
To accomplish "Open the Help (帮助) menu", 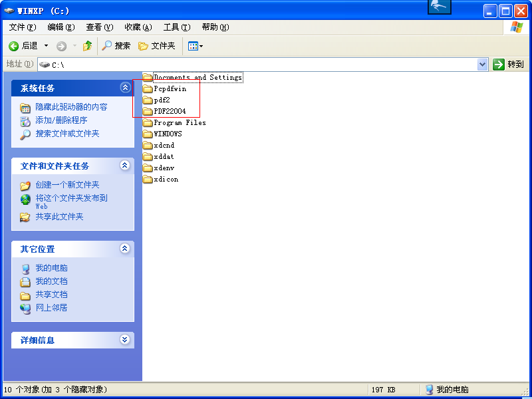I will [x=215, y=27].
